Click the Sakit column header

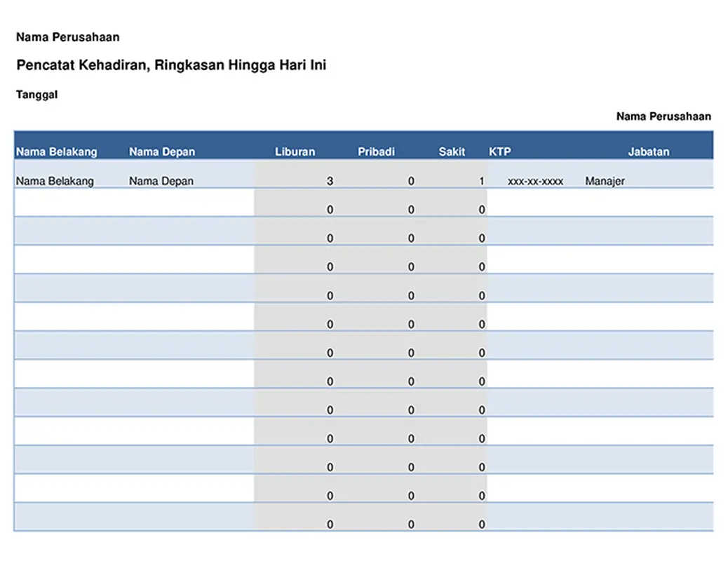tap(452, 151)
